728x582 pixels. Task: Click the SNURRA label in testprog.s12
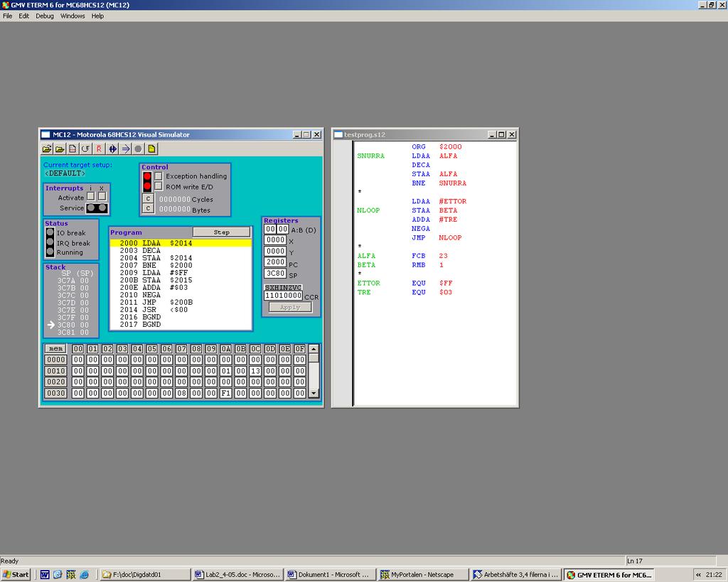370,156
